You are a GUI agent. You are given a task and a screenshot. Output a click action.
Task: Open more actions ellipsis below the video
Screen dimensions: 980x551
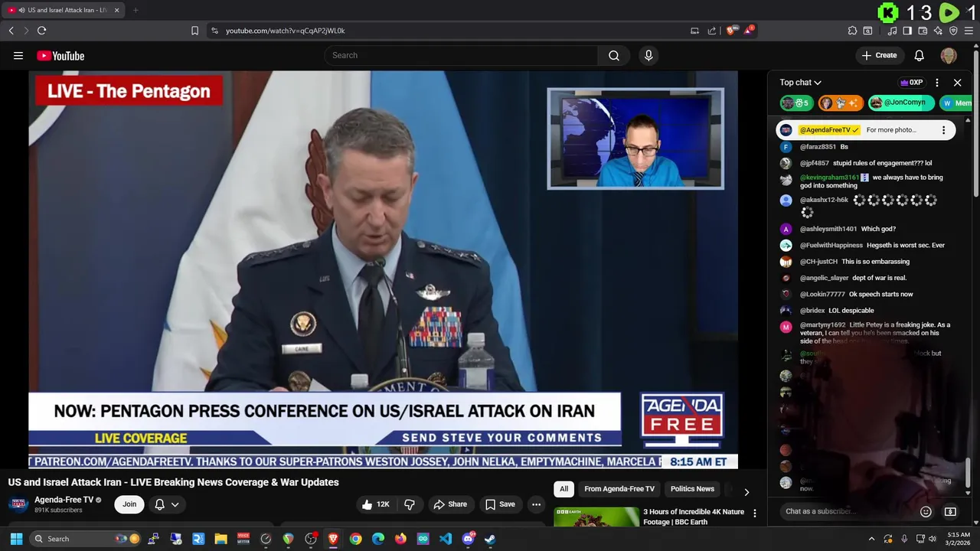pos(536,504)
